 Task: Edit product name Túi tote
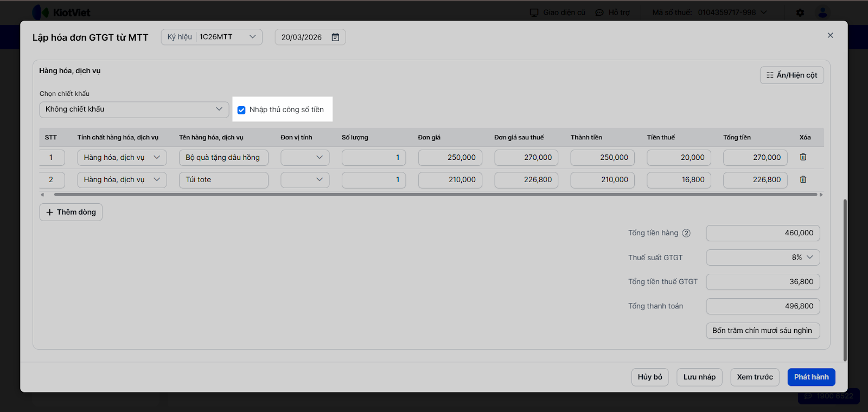coord(224,180)
